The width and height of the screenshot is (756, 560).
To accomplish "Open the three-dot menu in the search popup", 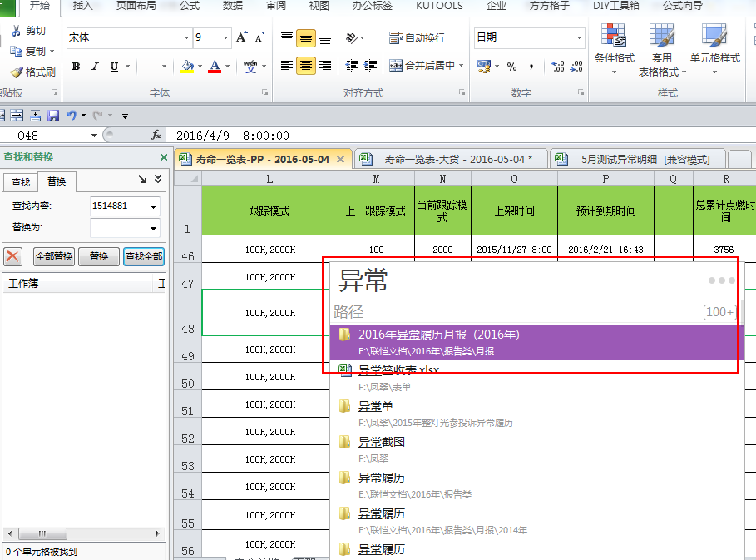I will [721, 280].
